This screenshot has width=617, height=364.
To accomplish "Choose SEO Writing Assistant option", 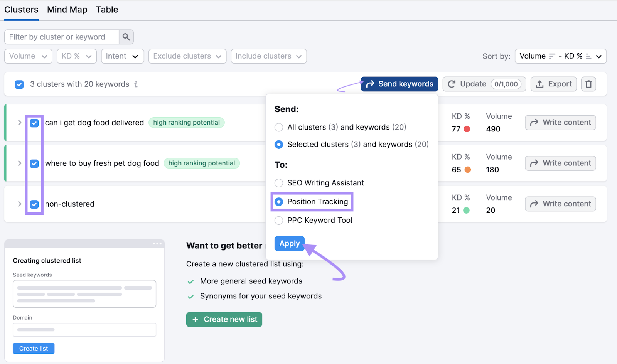I will [x=279, y=183].
